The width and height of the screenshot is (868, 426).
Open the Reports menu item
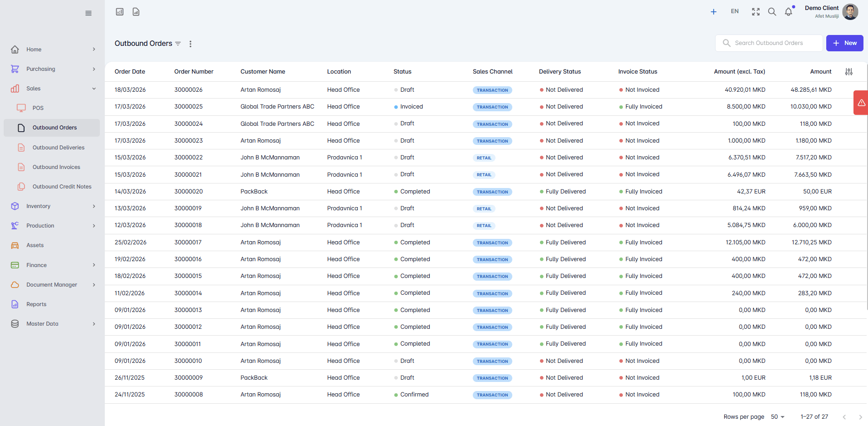36,304
